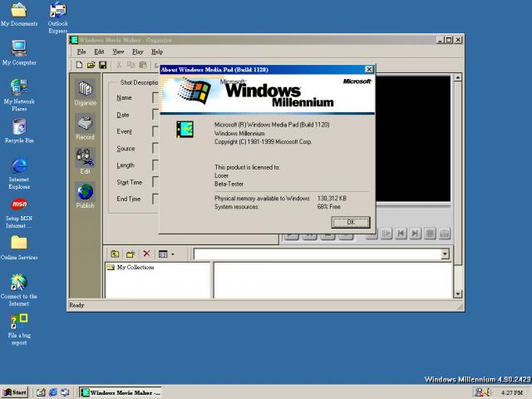Viewport: 532px width, 399px height.
Task: Click the red X delete icon
Action: (146, 254)
